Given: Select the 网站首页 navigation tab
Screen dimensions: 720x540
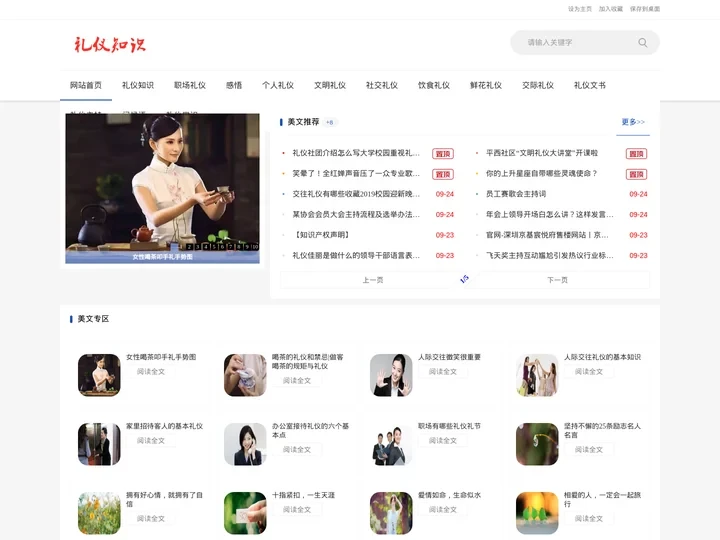Looking at the screenshot, I should pos(86,85).
